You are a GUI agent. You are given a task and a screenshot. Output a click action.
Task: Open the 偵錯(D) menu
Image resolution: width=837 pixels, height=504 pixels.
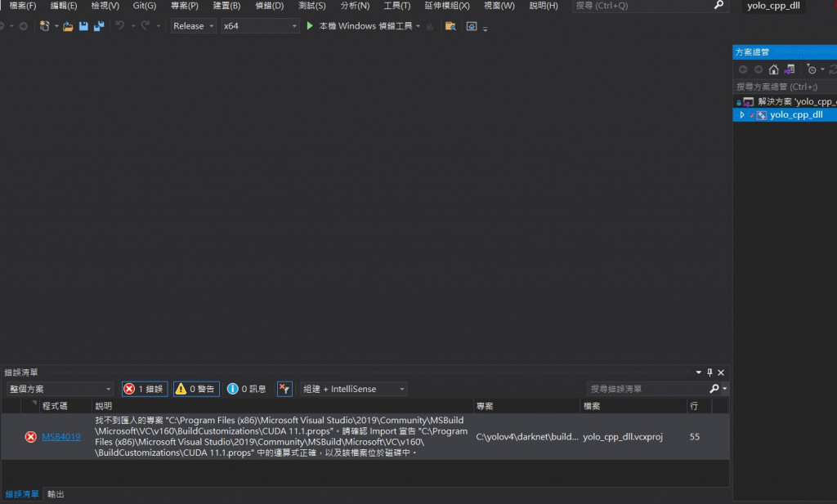coord(269,6)
